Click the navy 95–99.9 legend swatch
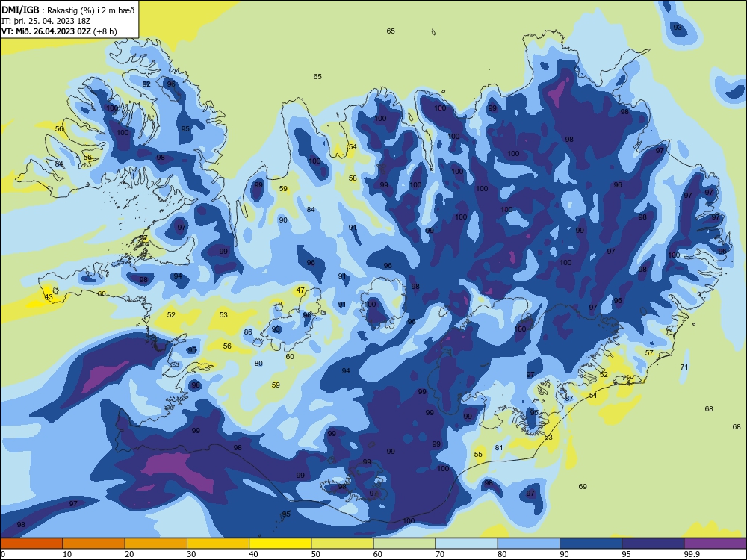The width and height of the screenshot is (747, 560). (x=653, y=544)
